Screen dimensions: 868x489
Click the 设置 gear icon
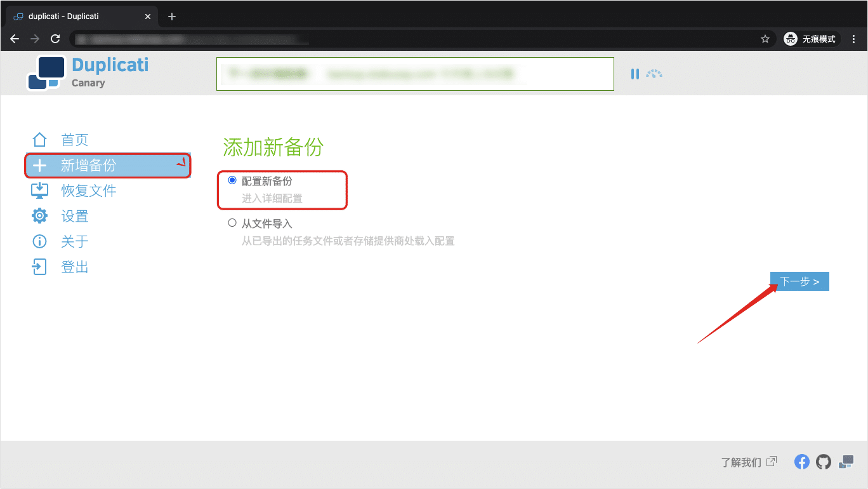[x=39, y=216]
